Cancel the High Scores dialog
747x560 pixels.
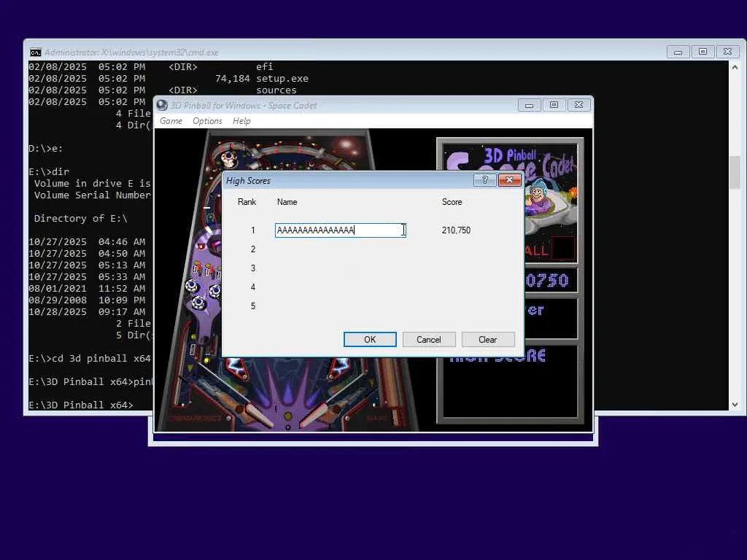coord(429,340)
